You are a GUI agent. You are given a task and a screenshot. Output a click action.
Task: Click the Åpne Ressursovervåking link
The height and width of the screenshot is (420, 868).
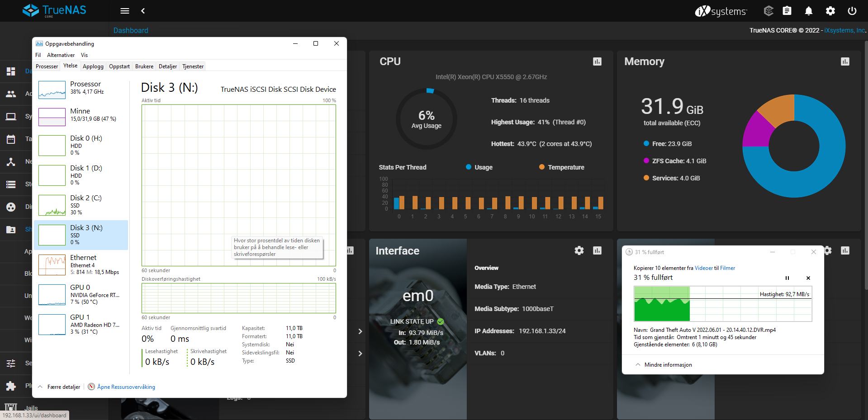click(126, 387)
